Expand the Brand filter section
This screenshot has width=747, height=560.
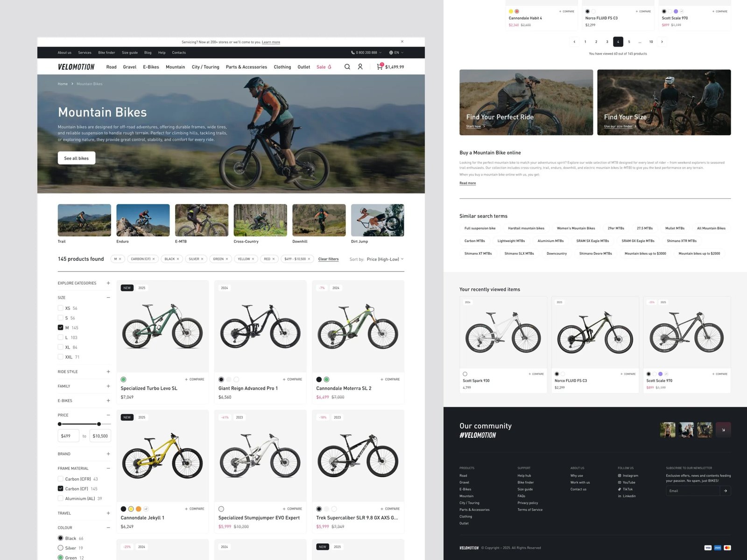(108, 454)
